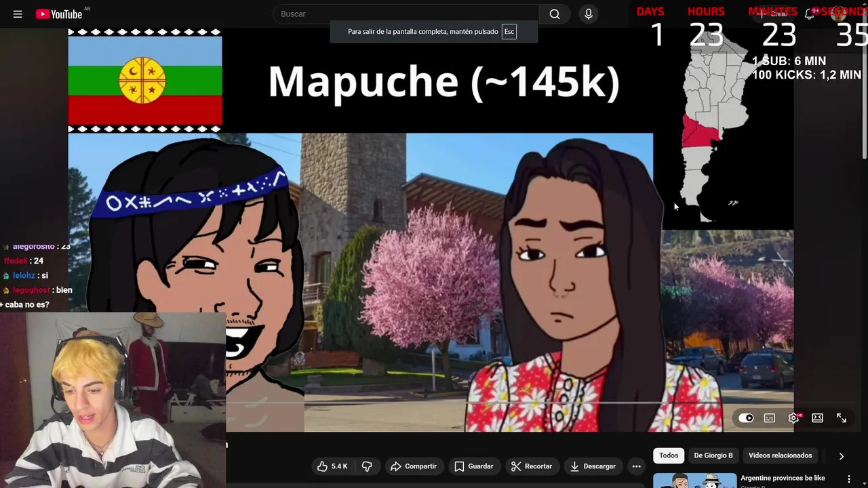The width and height of the screenshot is (868, 488).
Task: Download the video with Descargar
Action: pyautogui.click(x=593, y=466)
